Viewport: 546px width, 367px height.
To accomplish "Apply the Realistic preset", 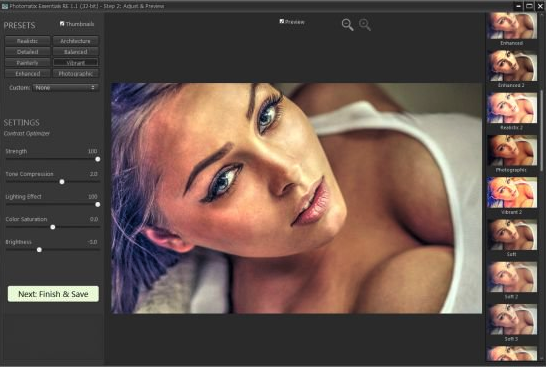I will point(28,41).
